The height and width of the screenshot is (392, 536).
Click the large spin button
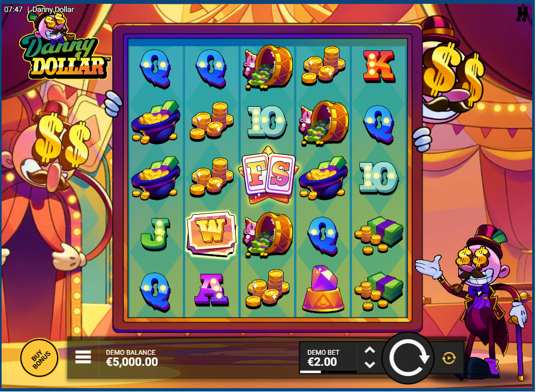pos(408,358)
